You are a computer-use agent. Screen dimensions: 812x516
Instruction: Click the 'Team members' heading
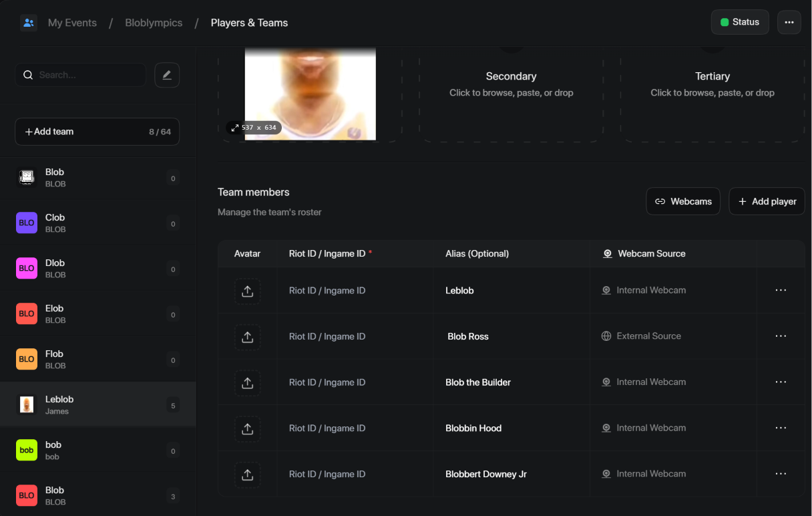tap(254, 192)
